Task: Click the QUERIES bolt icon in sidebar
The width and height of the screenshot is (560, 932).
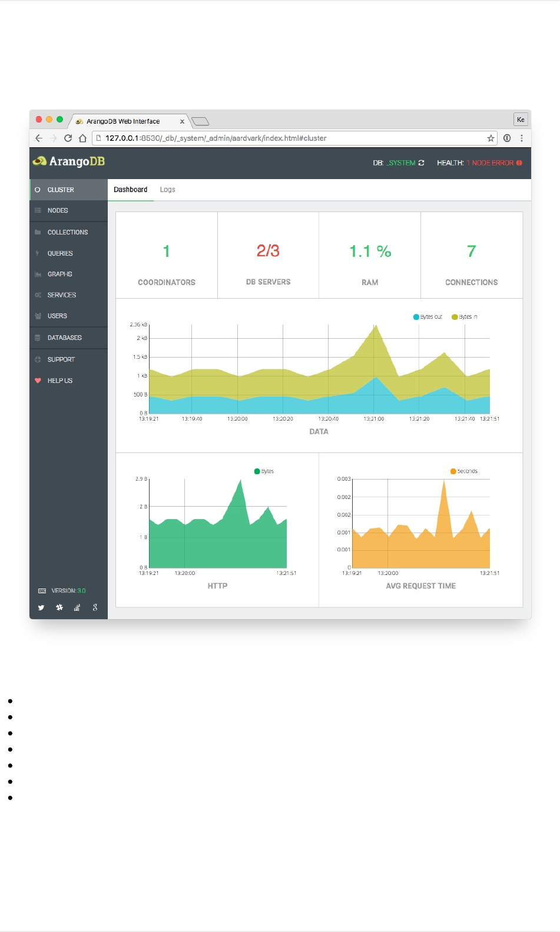Action: [38, 253]
